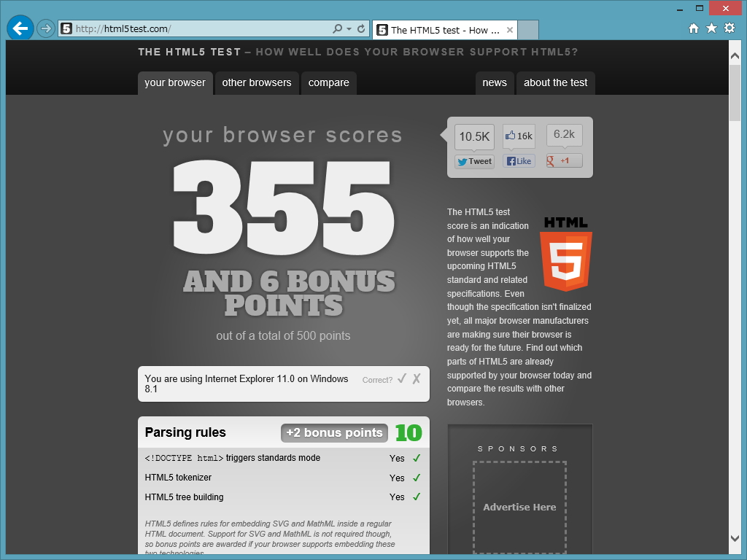Expand the 10.5K tweet count bubble
Screen dimensions: 747x560
pos(474,136)
